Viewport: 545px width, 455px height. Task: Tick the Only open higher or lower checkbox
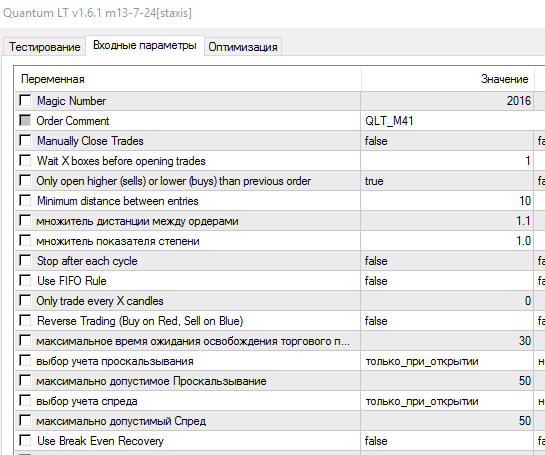click(25, 181)
